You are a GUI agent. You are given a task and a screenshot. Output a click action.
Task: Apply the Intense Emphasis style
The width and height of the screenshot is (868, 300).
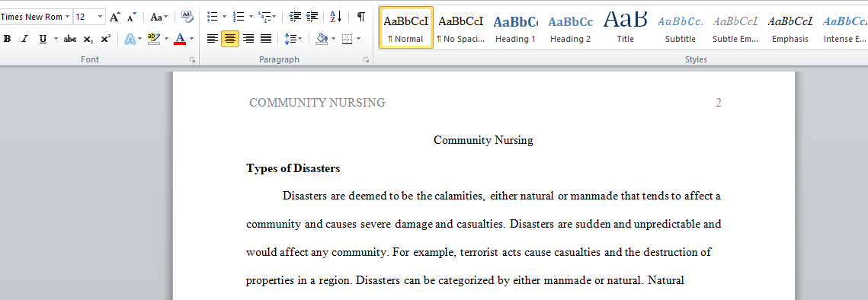coord(844,27)
